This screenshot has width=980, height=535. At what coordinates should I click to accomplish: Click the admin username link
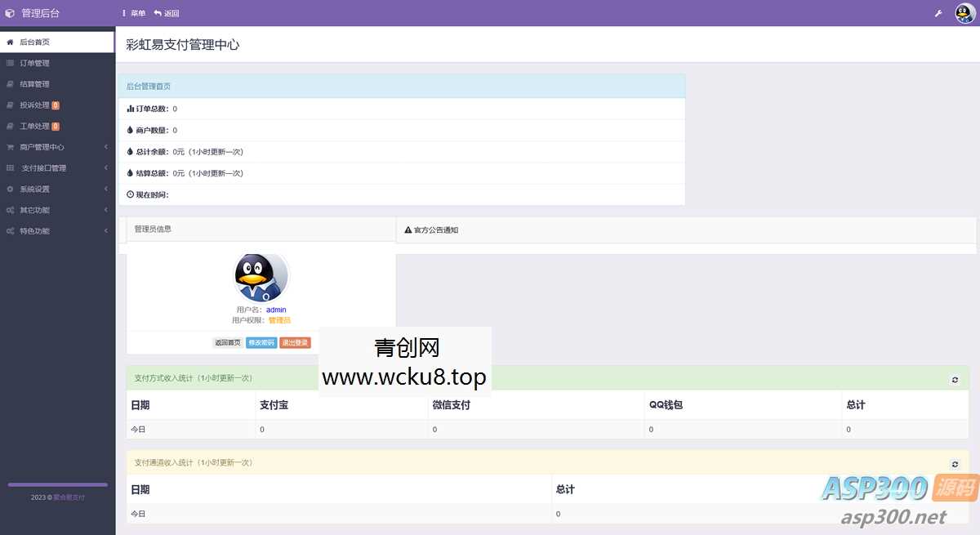click(275, 309)
